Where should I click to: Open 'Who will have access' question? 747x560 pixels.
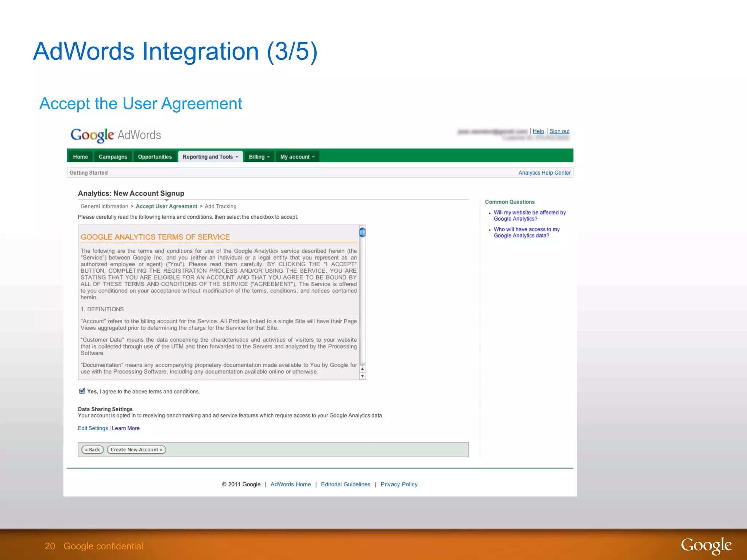[527, 232]
